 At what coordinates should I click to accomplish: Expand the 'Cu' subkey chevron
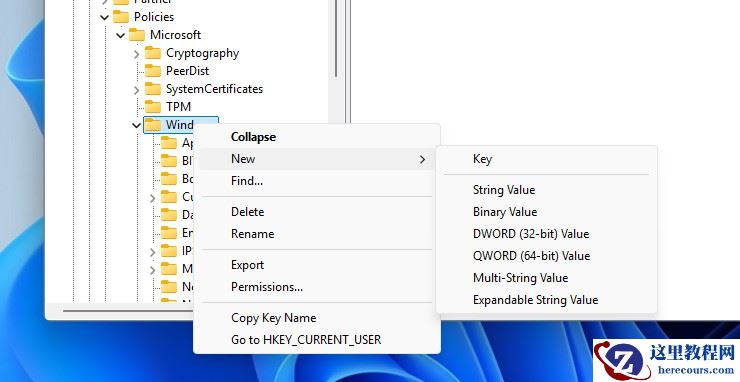pyautogui.click(x=152, y=198)
